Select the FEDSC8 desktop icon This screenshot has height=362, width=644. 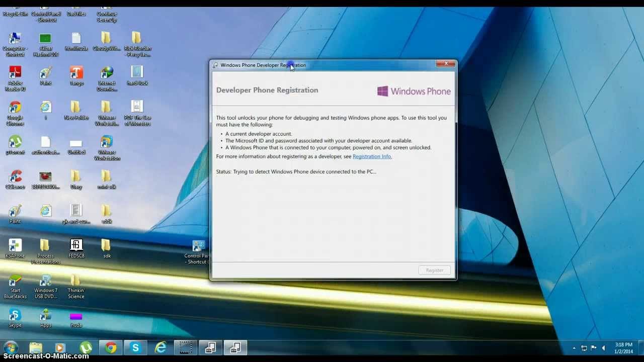click(x=76, y=249)
